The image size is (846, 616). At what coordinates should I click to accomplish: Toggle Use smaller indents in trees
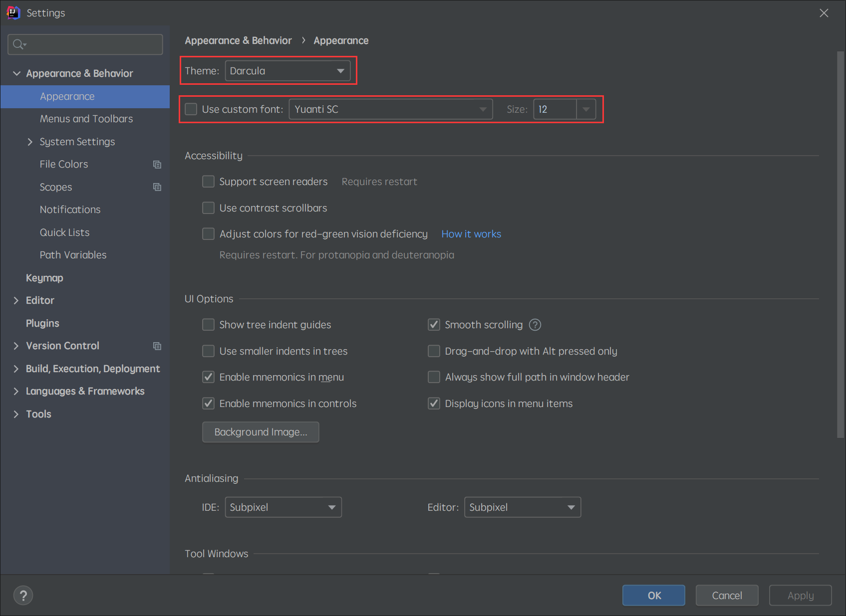[208, 351]
